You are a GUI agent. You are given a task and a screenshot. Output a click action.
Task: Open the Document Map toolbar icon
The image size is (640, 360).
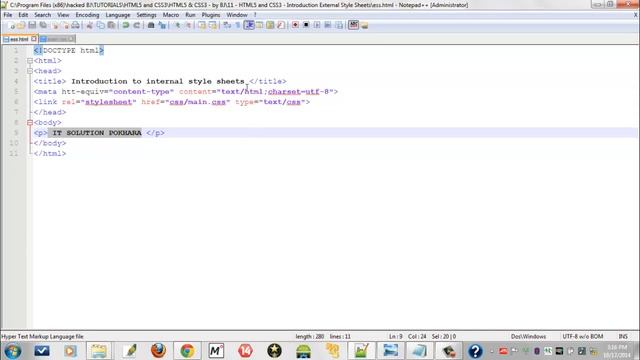click(x=270, y=25)
